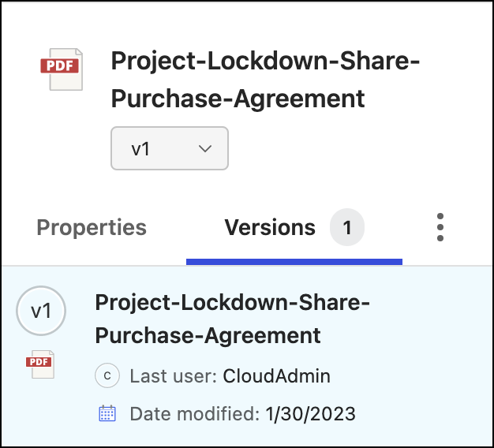
Task: Click the 'Purchase-Agreement' line of the header title
Action: tap(238, 98)
